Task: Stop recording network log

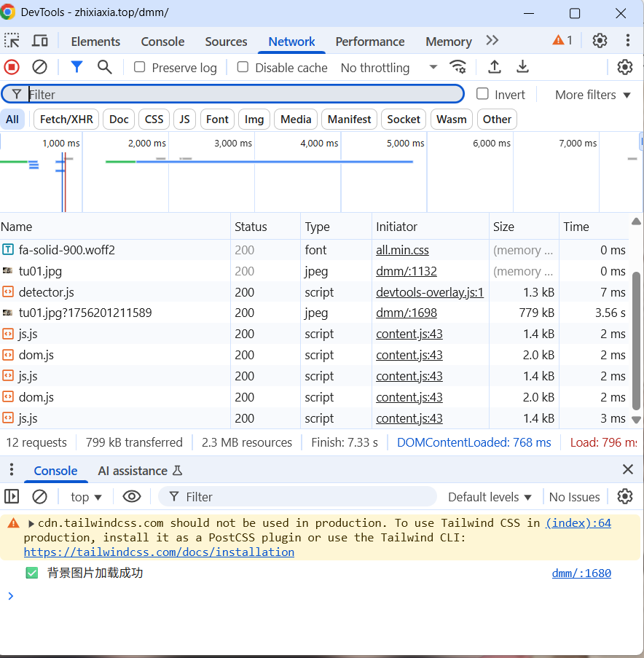Action: pos(12,67)
